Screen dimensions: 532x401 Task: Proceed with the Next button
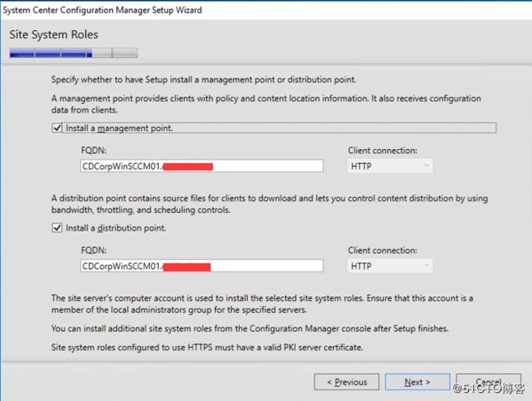(x=417, y=382)
